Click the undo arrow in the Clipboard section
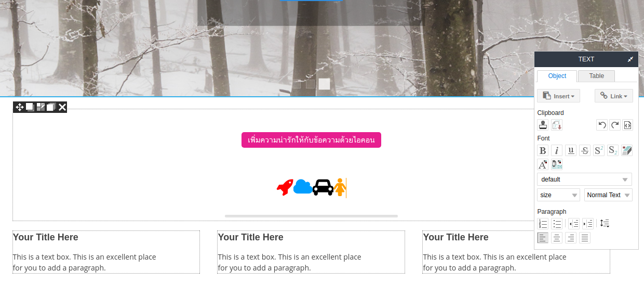644x283 pixels. tap(602, 125)
